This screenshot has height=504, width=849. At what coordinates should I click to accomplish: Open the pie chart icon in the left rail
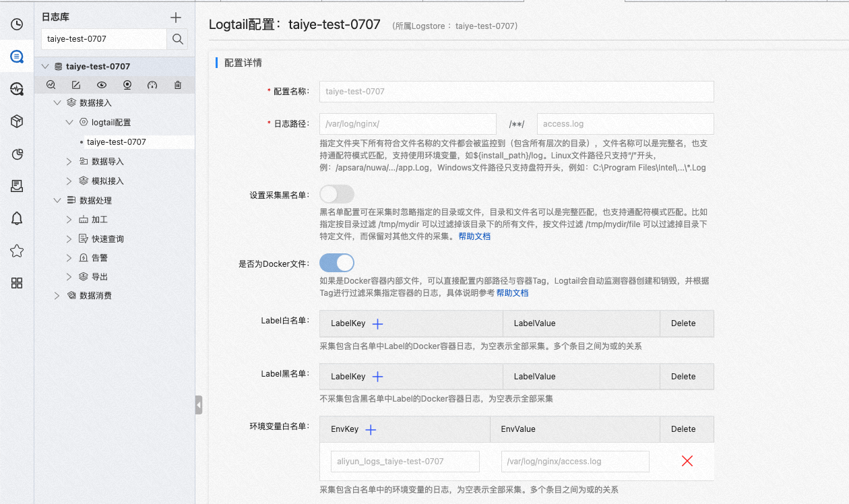coord(16,154)
